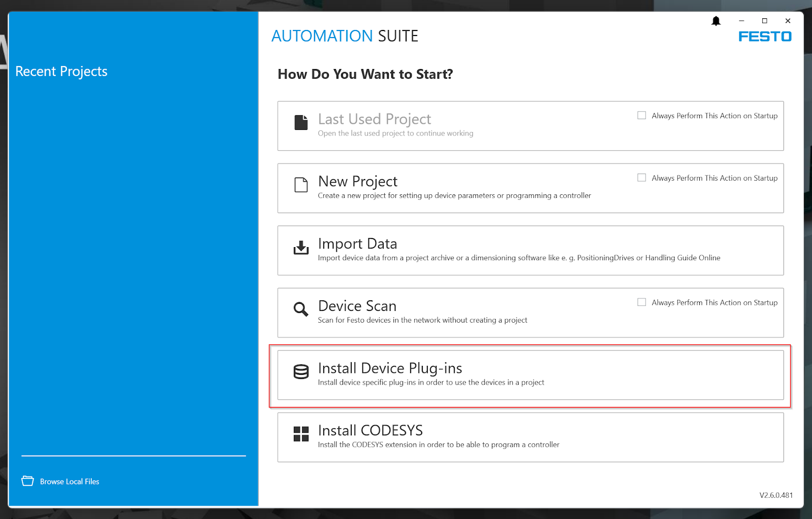The height and width of the screenshot is (519, 812).
Task: Click the Import Data download icon
Action: [x=301, y=247]
